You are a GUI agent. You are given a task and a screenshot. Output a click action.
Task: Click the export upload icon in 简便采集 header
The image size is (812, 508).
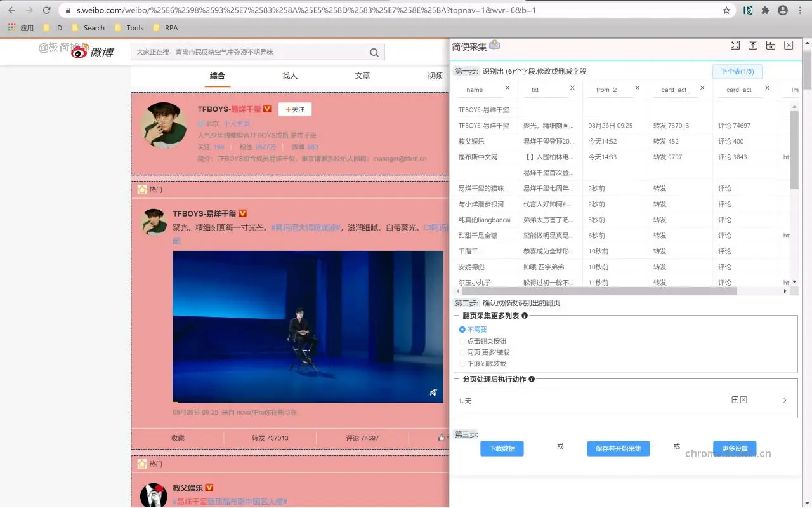pos(752,44)
